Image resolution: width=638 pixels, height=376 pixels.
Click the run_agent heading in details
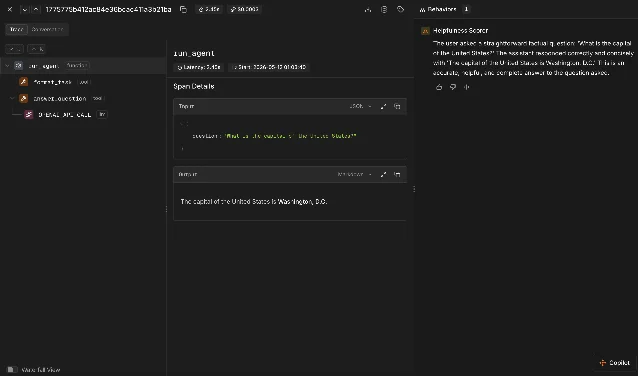coord(194,53)
